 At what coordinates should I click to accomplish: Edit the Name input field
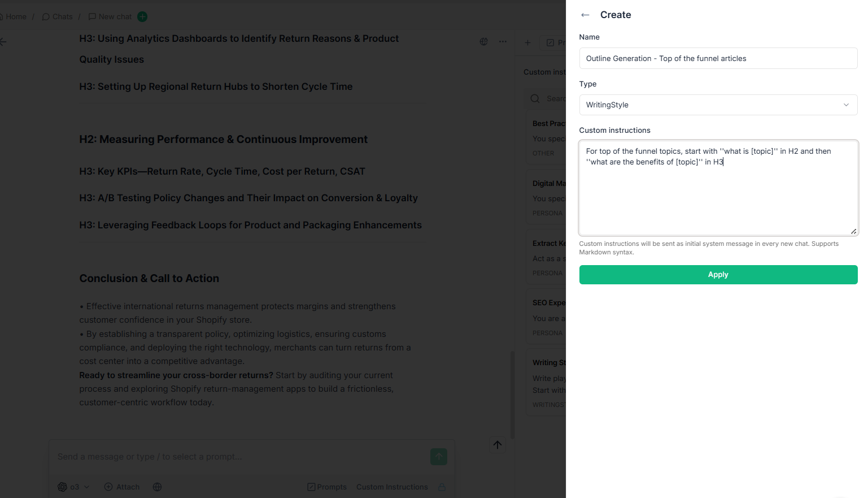pos(718,58)
